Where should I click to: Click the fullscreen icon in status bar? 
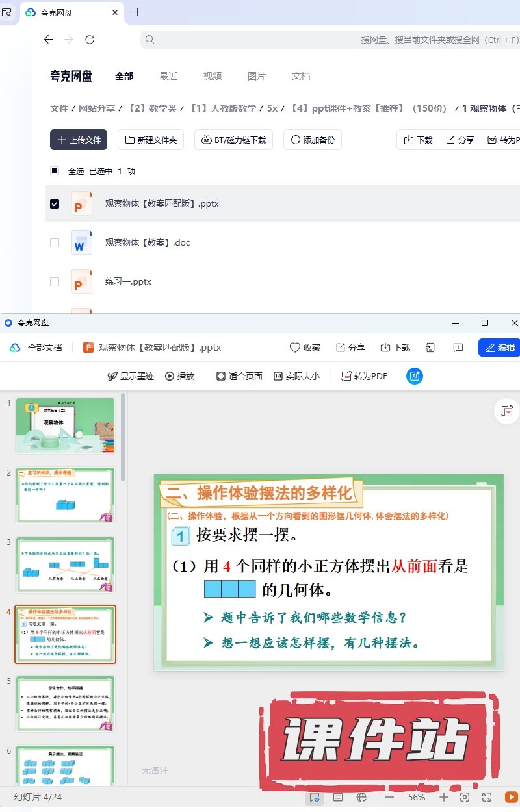pyautogui.click(x=487, y=797)
